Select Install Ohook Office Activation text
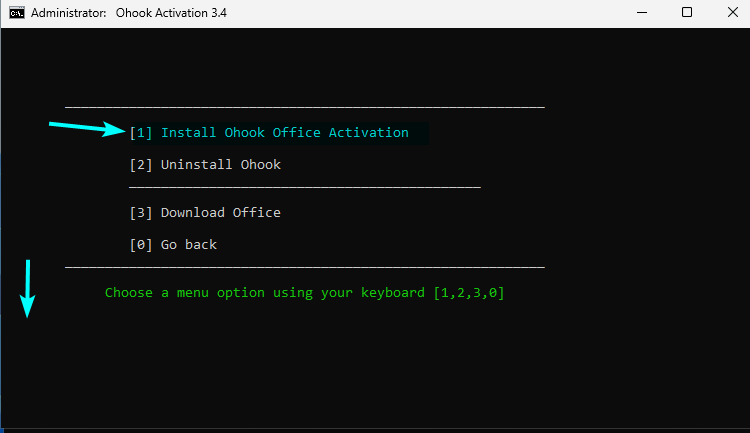Screen dimensions: 750x433 pos(285,133)
